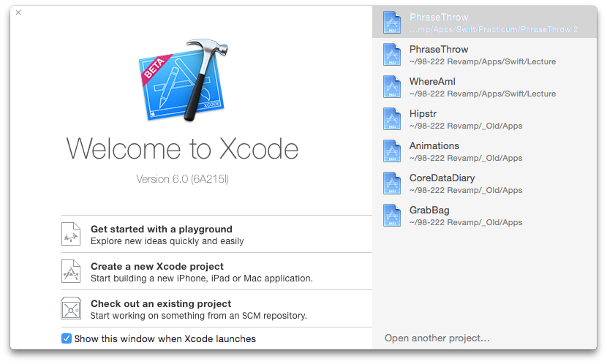Select recent project Animations
The height and width of the screenshot is (364, 607).
485,151
